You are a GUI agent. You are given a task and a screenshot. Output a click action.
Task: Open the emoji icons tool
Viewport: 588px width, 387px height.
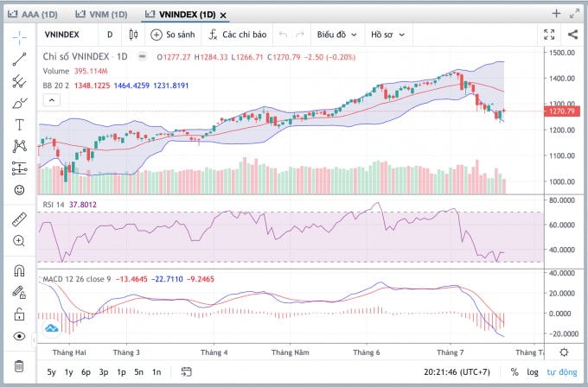pyautogui.click(x=19, y=190)
